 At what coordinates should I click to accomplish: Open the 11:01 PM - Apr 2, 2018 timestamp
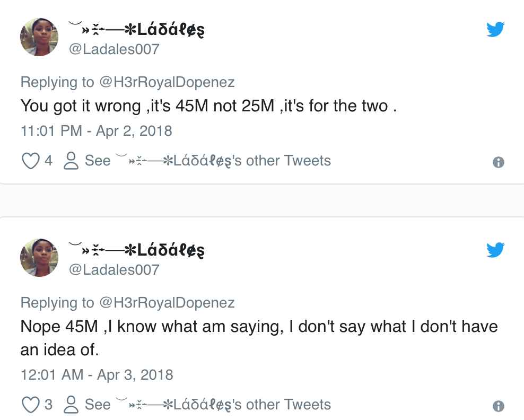[96, 130]
